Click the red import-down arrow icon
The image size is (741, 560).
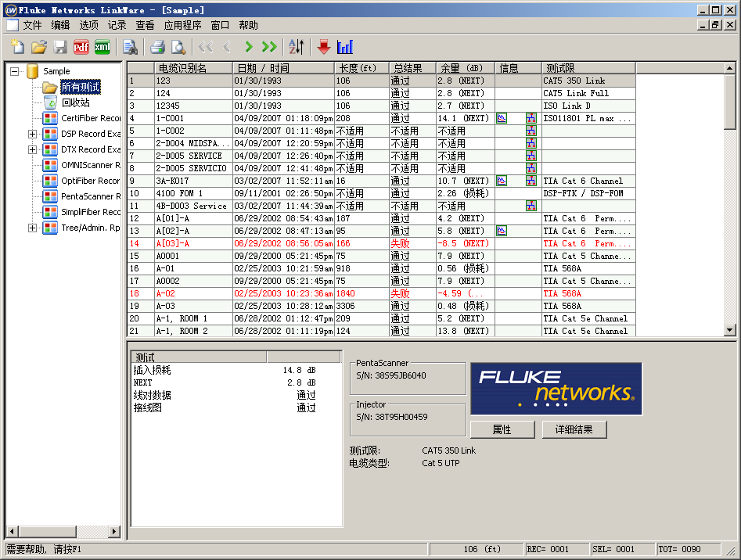tap(324, 47)
